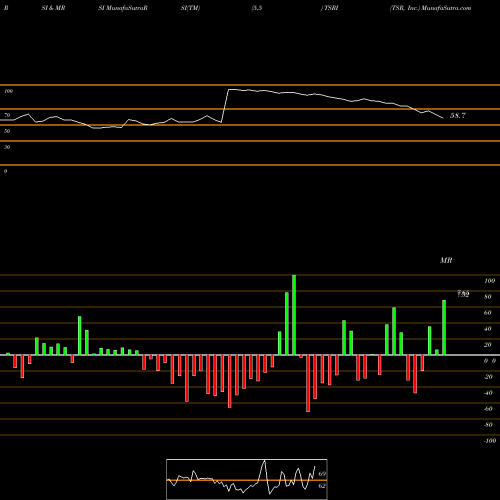Click the MR axis label 80
Viewport: 500px width, 500px height.
(488, 297)
